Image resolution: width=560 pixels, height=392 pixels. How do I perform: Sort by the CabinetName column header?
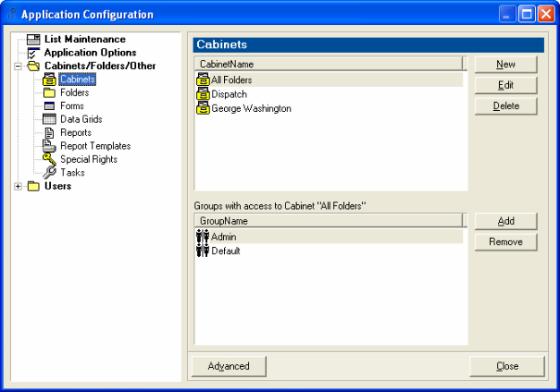(x=328, y=64)
